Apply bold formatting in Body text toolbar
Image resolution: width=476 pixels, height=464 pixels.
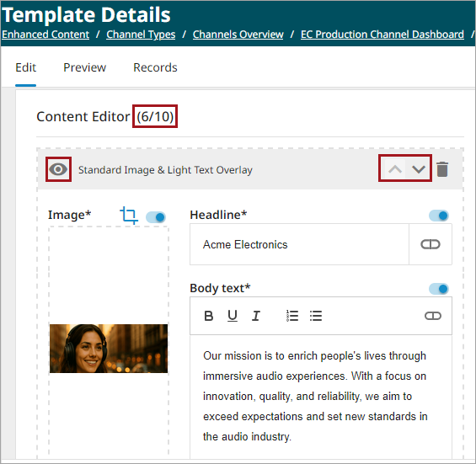209,316
